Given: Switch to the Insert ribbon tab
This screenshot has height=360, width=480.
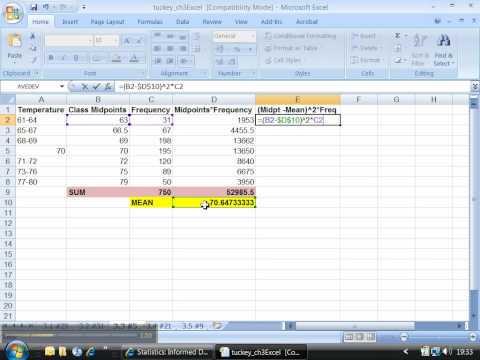Looking at the screenshot, I should (70, 22).
